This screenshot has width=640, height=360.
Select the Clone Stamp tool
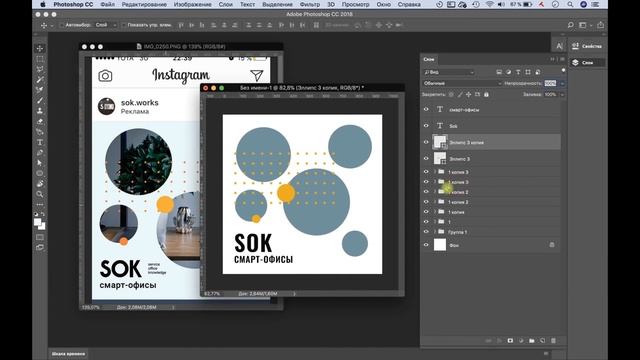(40, 111)
